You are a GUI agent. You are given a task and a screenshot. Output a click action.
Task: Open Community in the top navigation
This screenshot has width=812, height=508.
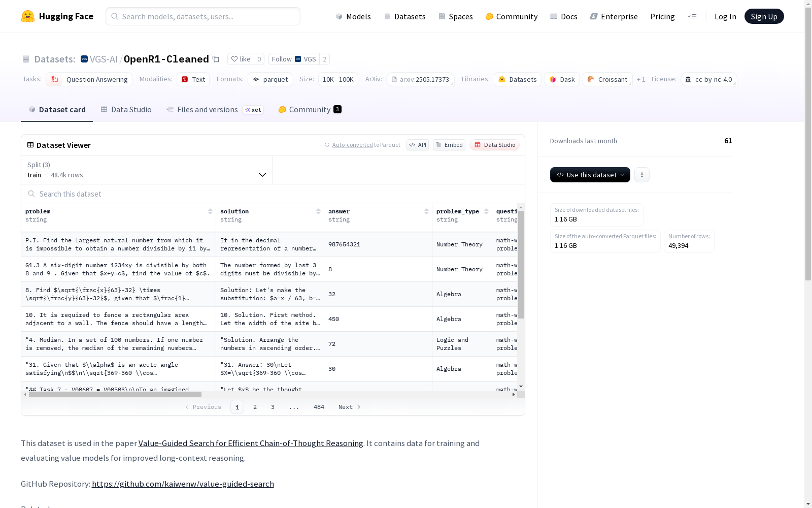click(x=512, y=16)
